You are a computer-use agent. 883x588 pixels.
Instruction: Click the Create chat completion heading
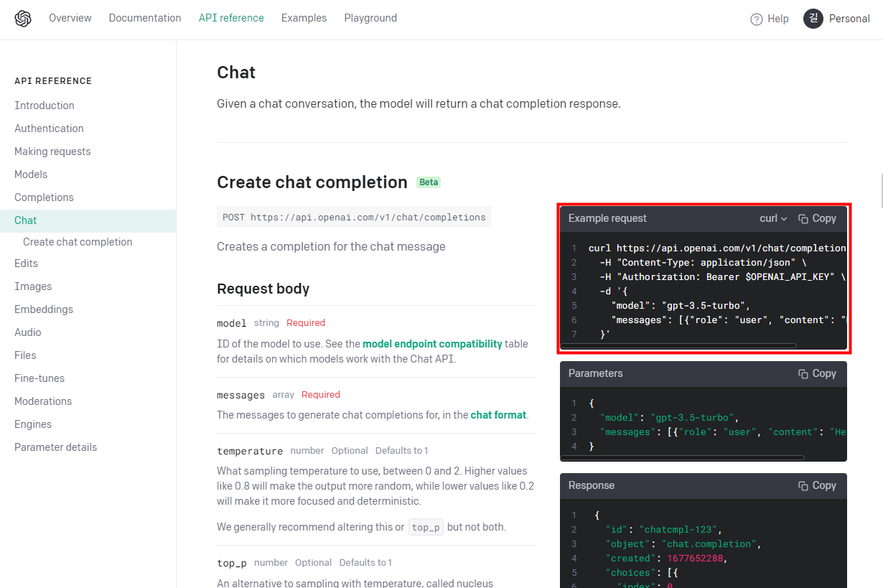312,182
